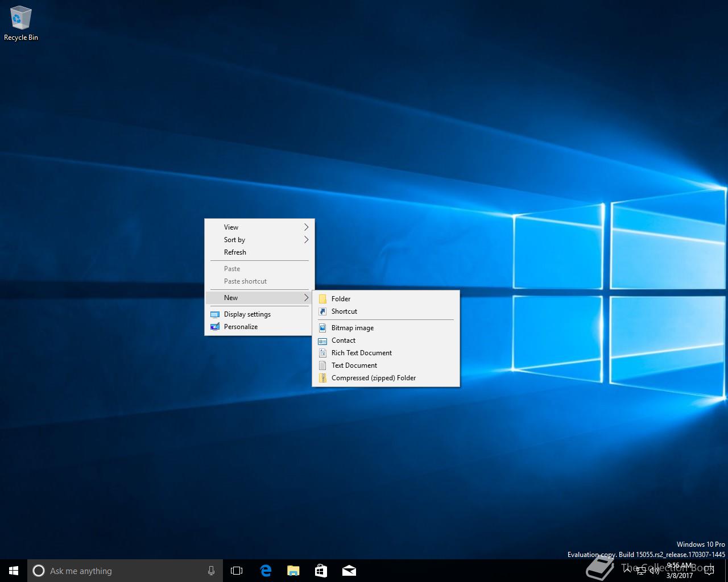Screen dimensions: 728x582
Task: Create a new Folder
Action: [x=386, y=298]
